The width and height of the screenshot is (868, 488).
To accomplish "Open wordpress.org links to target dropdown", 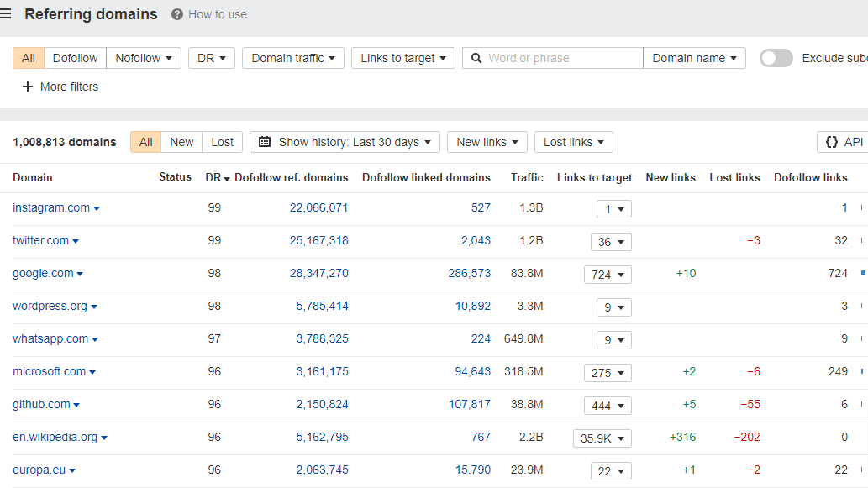I will click(x=614, y=307).
